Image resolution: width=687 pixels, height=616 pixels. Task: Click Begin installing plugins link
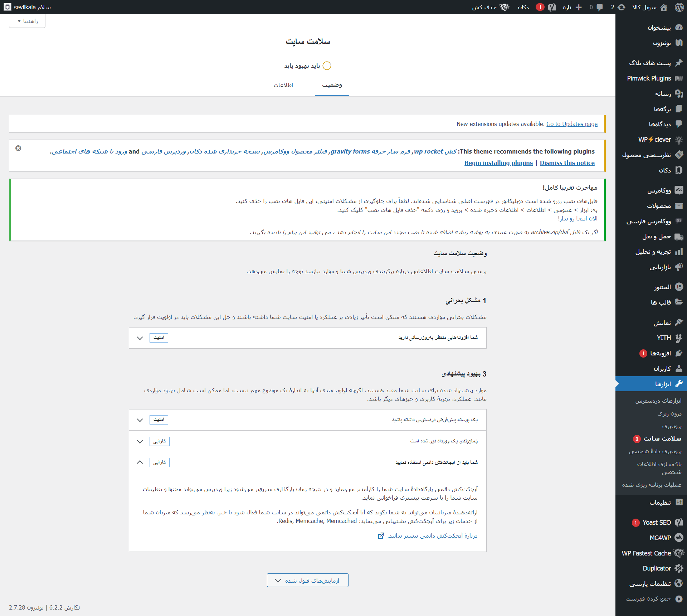click(x=498, y=163)
